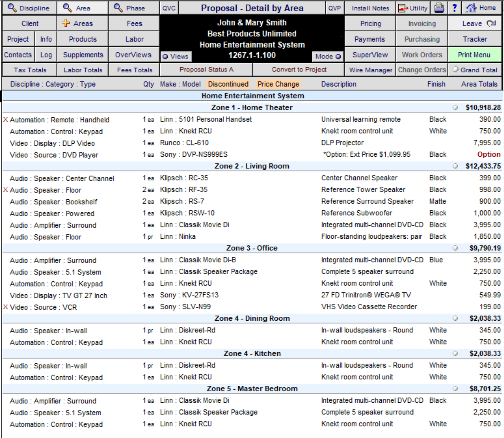Open Supplements
The height and width of the screenshot is (438, 504).
[x=82, y=55]
